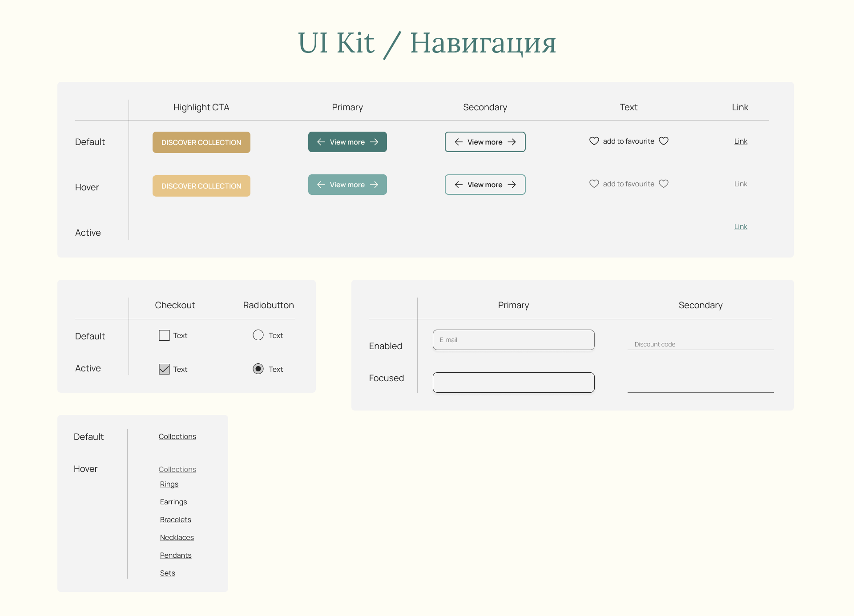The height and width of the screenshot is (616, 854).
Task: Check the unchecked default Text checkbox
Action: [164, 335]
